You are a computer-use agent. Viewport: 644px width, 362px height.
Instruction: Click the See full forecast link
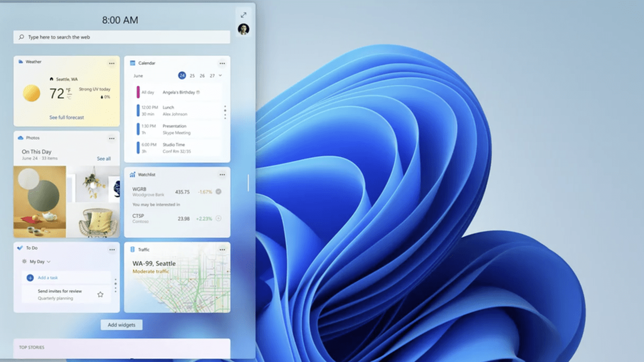click(66, 118)
